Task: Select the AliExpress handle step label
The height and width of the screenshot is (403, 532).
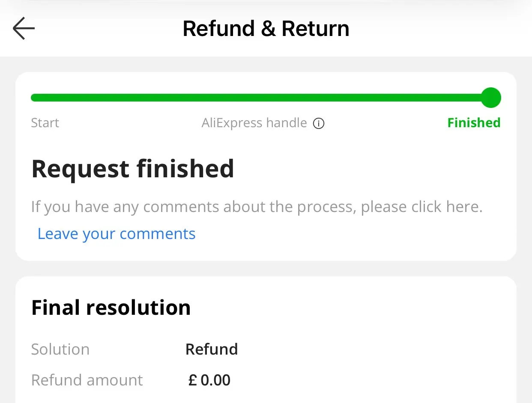Action: pyautogui.click(x=254, y=123)
